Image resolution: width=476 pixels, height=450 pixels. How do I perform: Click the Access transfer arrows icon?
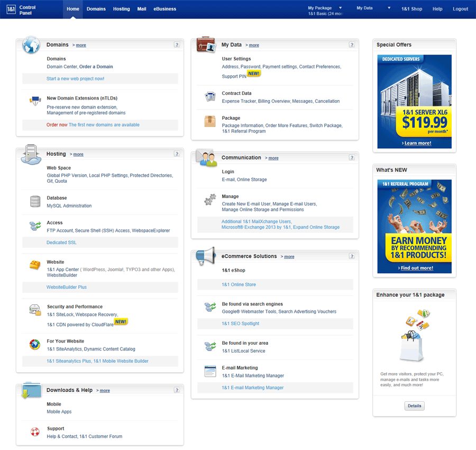point(35,226)
